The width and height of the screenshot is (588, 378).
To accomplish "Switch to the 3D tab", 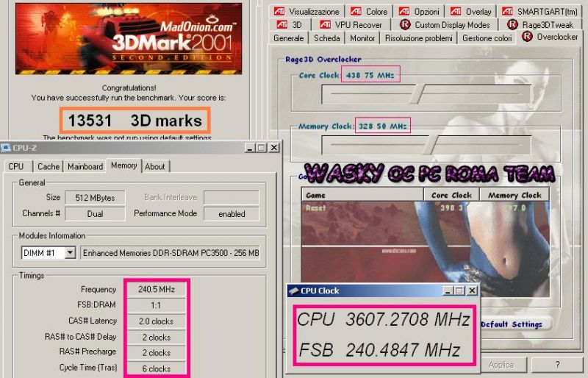I will pyautogui.click(x=289, y=25).
